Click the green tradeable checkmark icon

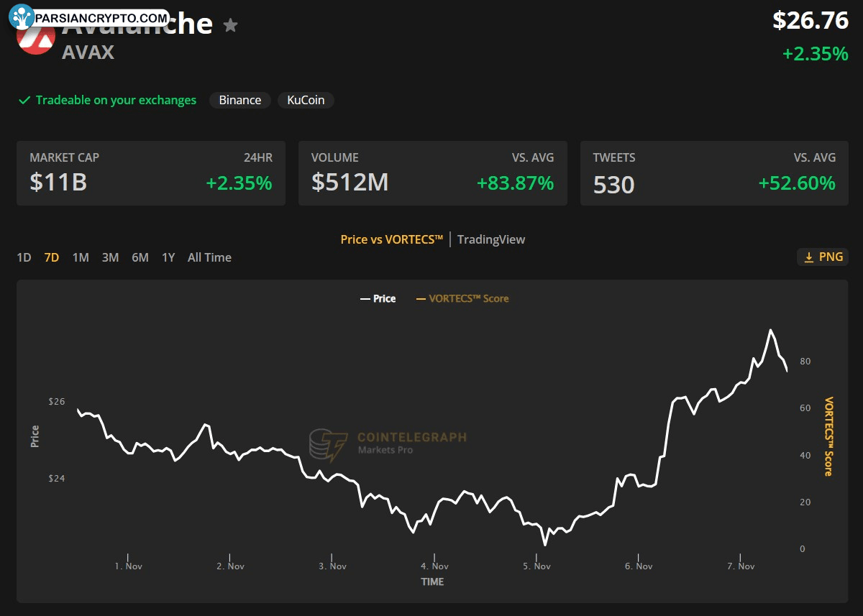[x=24, y=101]
